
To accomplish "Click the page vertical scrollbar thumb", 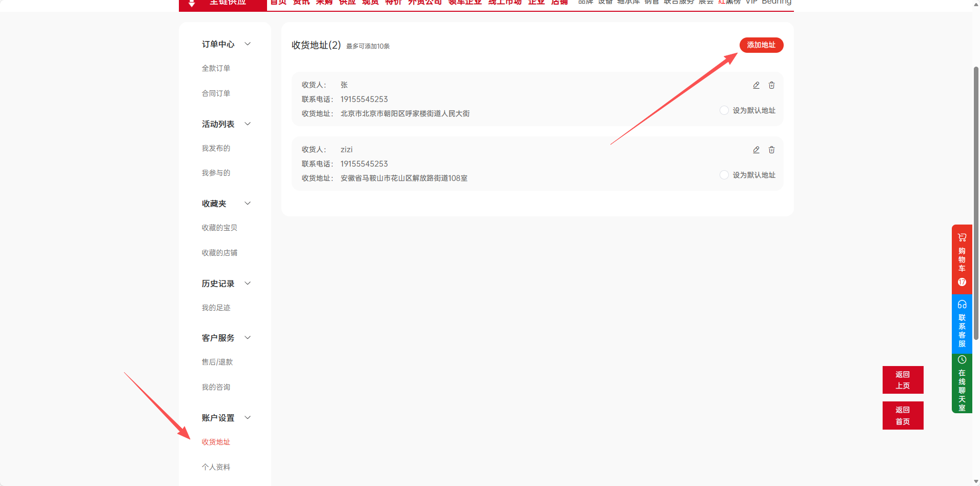I will tap(976, 205).
